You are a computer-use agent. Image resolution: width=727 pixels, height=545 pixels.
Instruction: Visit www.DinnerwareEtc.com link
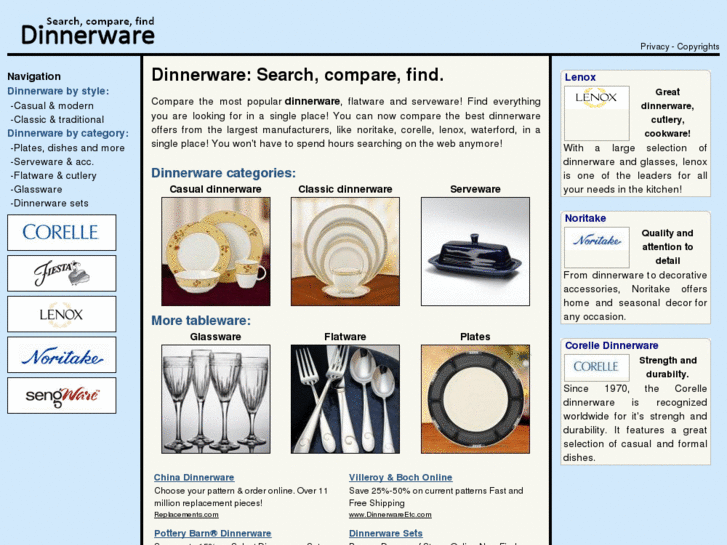390,515
